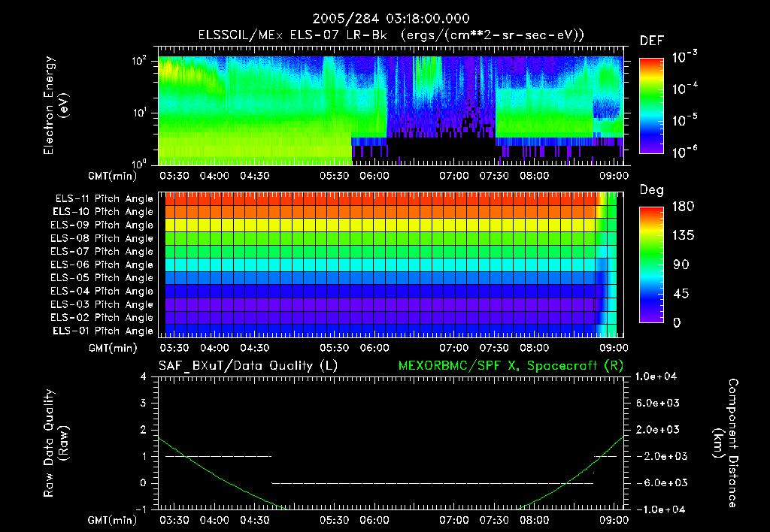Click the 03:30 tick label below spectrogram
770x532 pixels.
click(174, 176)
